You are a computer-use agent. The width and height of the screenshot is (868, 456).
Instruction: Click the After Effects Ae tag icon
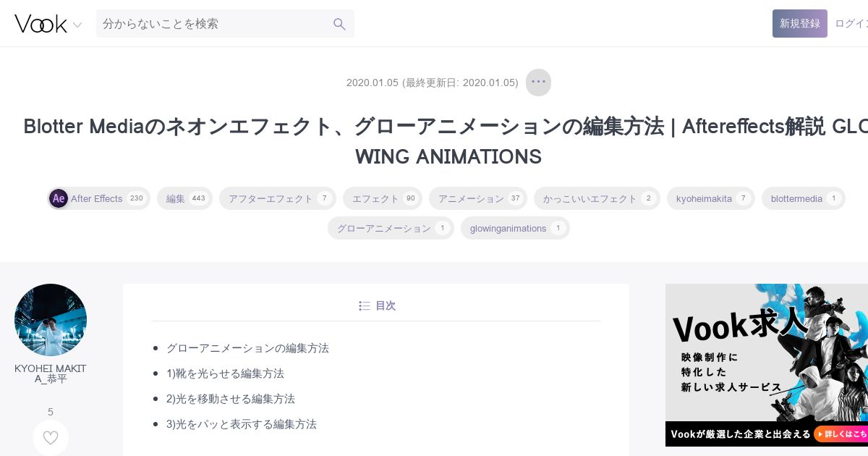pyautogui.click(x=59, y=198)
